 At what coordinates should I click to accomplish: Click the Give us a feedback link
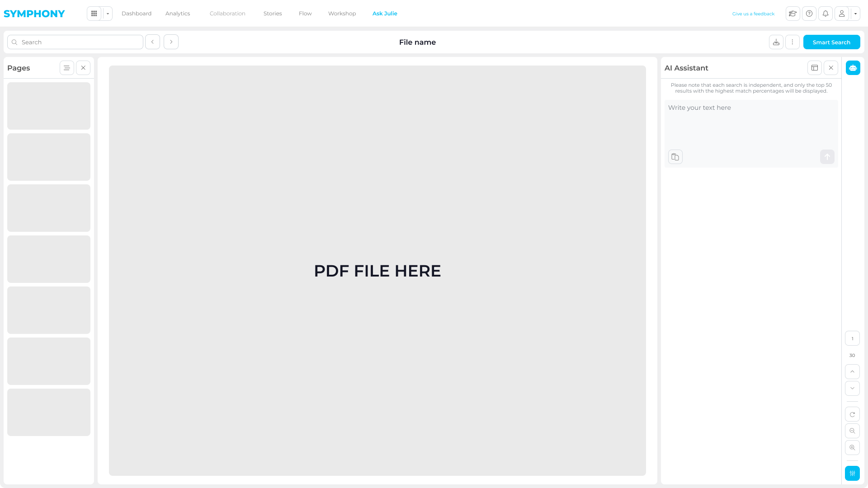tap(753, 14)
